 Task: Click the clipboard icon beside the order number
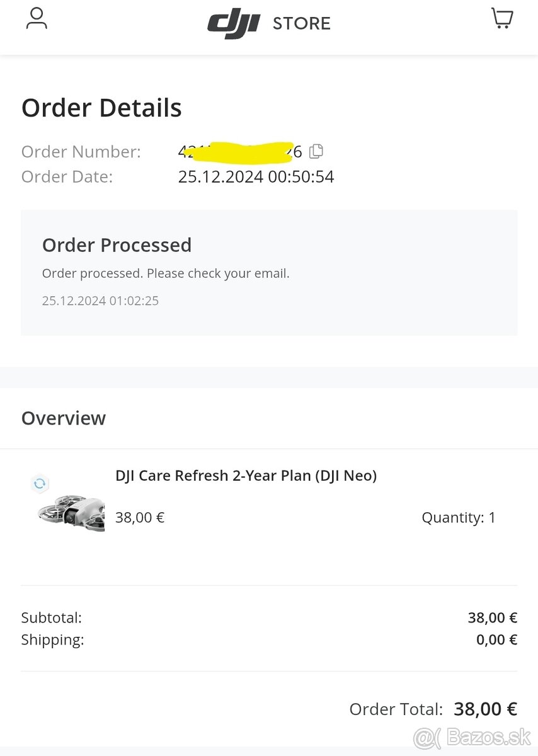tap(316, 151)
